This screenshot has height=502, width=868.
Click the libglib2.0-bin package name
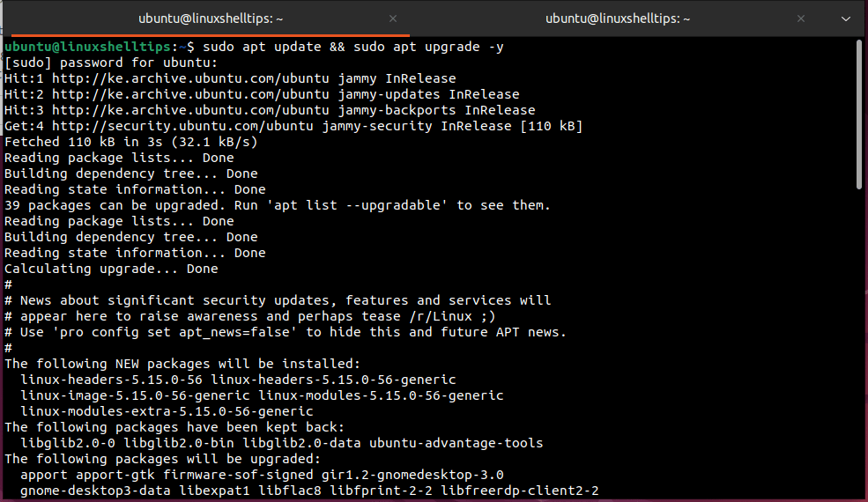coord(179,443)
